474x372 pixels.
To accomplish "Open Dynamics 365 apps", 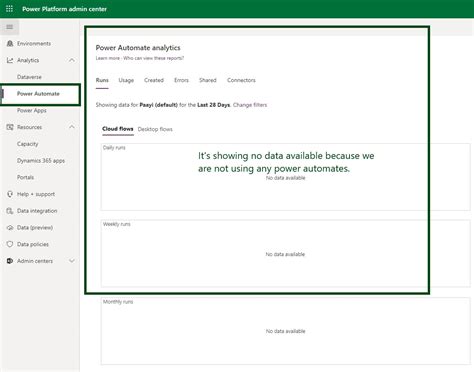I will [x=41, y=160].
